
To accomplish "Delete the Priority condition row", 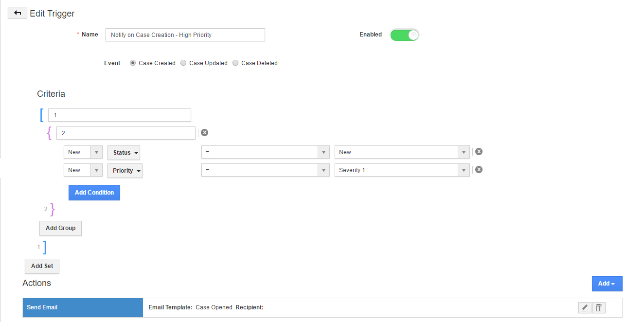I will point(479,170).
